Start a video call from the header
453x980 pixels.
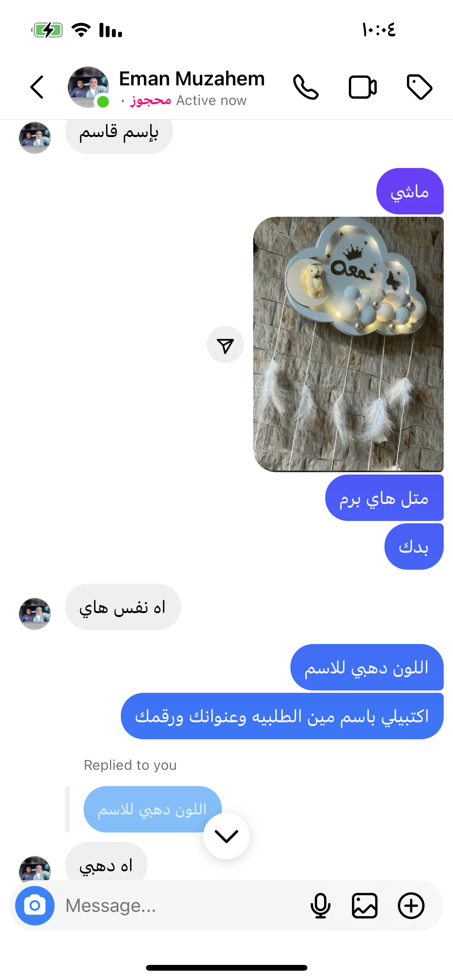click(x=363, y=87)
